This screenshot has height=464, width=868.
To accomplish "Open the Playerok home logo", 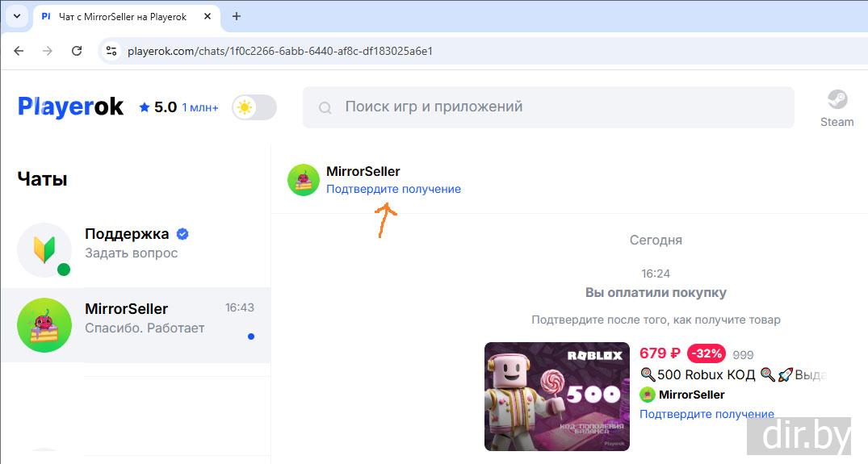I will click(70, 107).
